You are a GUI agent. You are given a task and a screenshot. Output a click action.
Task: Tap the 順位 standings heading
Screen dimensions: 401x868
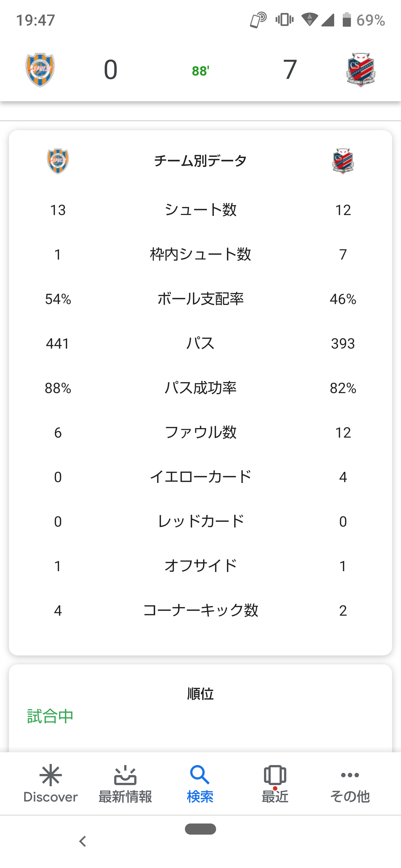(x=200, y=694)
